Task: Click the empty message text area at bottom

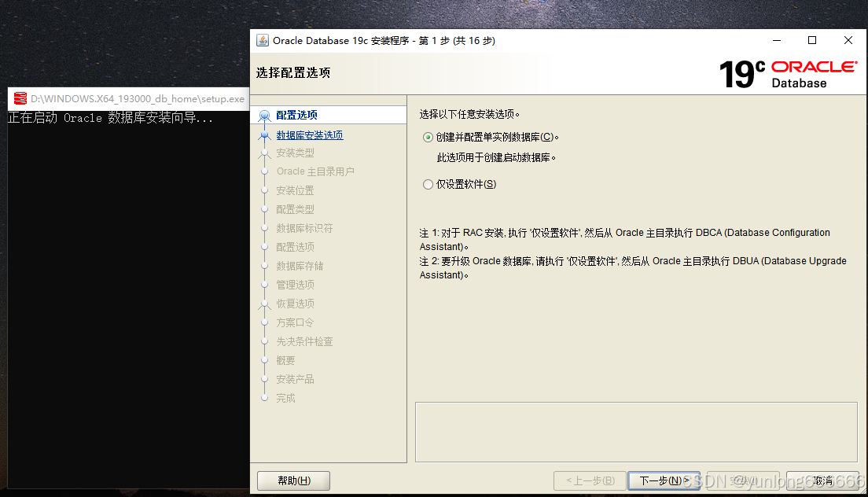Action: pyautogui.click(x=636, y=432)
